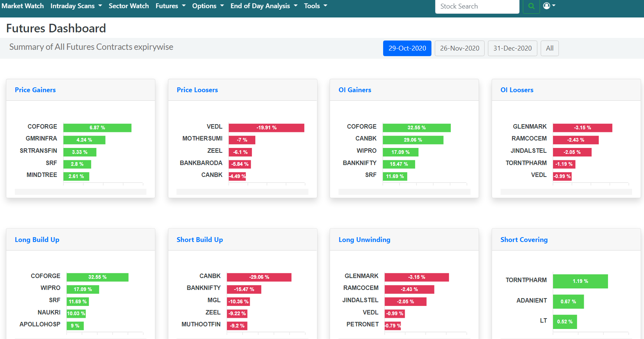Image resolution: width=644 pixels, height=339 pixels.
Task: Click MOTHERSUMI -7 % bar
Action: point(242,140)
